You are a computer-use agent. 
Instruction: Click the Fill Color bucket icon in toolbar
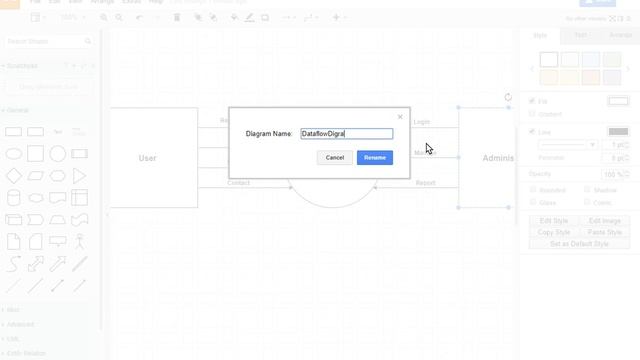click(234, 17)
